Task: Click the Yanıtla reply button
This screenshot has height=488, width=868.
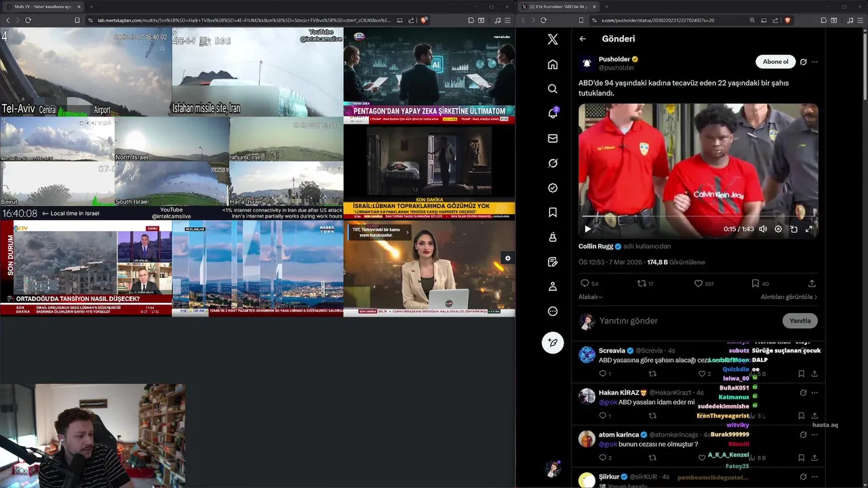Action: pos(800,321)
